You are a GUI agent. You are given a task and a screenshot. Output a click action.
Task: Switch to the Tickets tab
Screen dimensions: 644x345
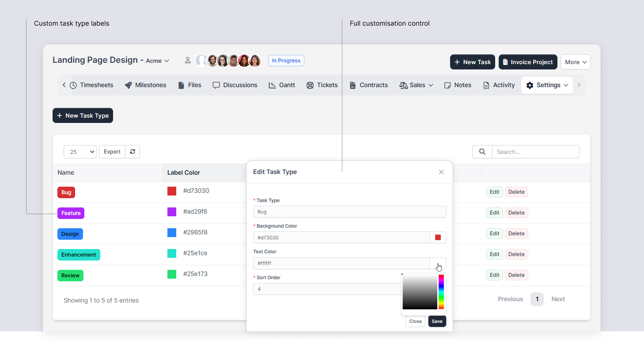coord(322,85)
